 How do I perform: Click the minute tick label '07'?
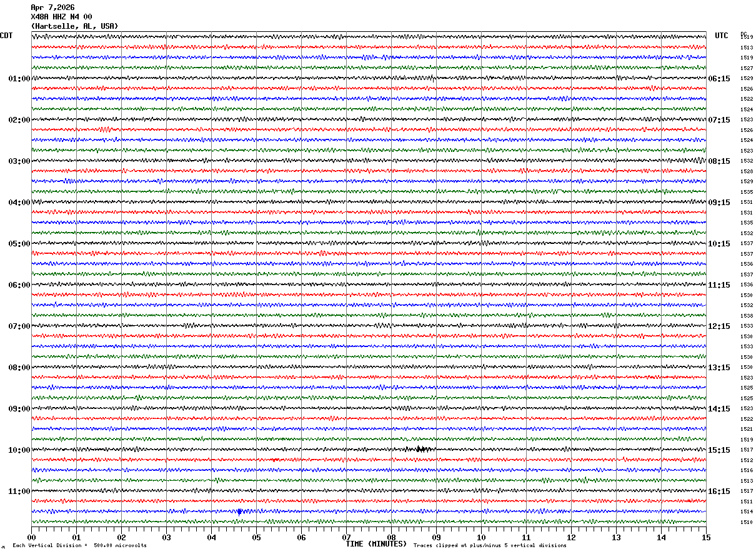(346, 537)
